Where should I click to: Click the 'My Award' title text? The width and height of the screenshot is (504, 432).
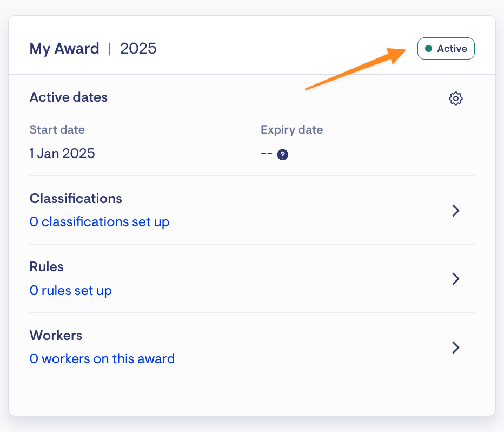[64, 49]
